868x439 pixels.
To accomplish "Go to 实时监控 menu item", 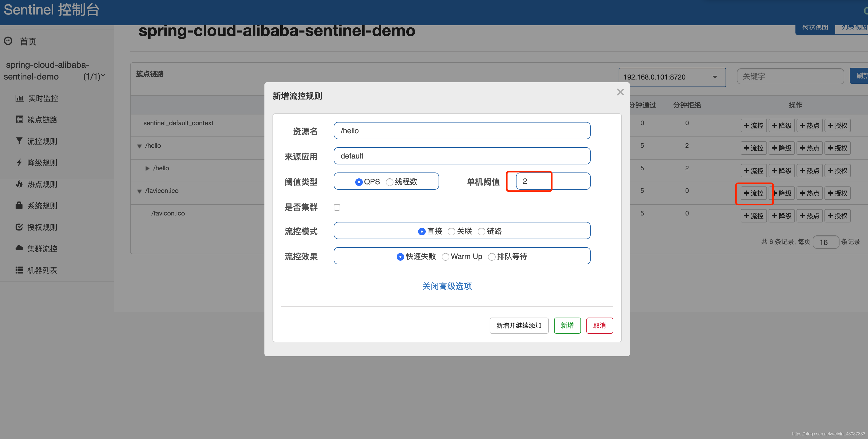I will click(x=43, y=98).
